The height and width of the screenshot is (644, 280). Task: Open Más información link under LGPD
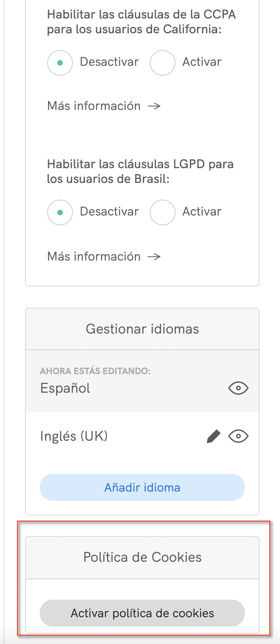(94, 256)
